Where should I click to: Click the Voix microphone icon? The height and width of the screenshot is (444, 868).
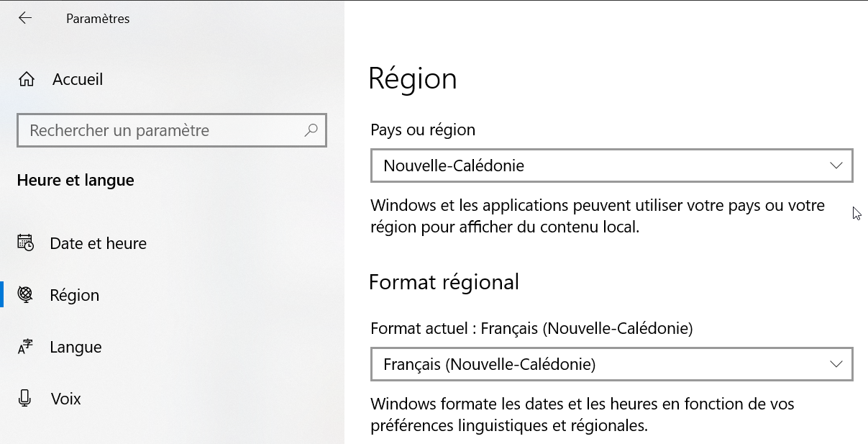[x=26, y=399]
